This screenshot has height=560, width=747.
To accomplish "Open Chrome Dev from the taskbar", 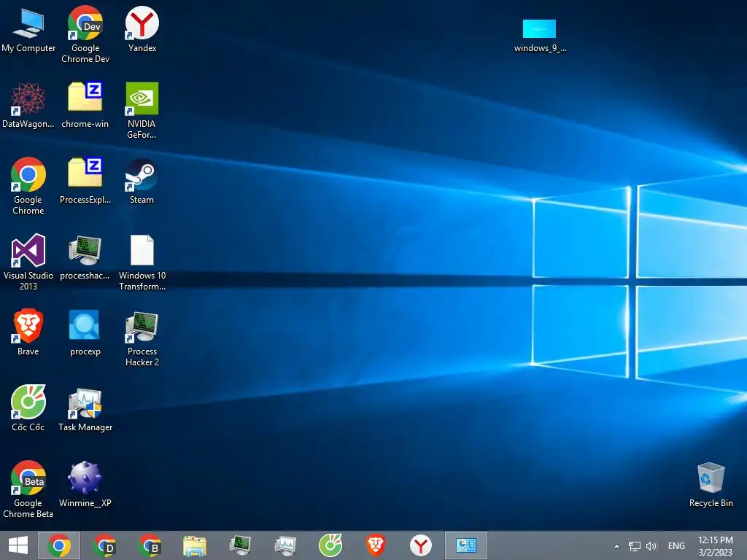I will [x=104, y=545].
